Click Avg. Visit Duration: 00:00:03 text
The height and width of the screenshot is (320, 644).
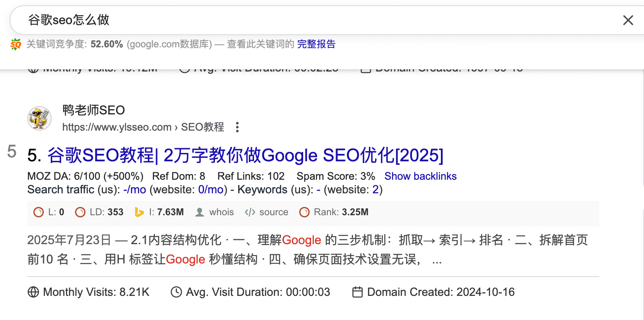[258, 292]
